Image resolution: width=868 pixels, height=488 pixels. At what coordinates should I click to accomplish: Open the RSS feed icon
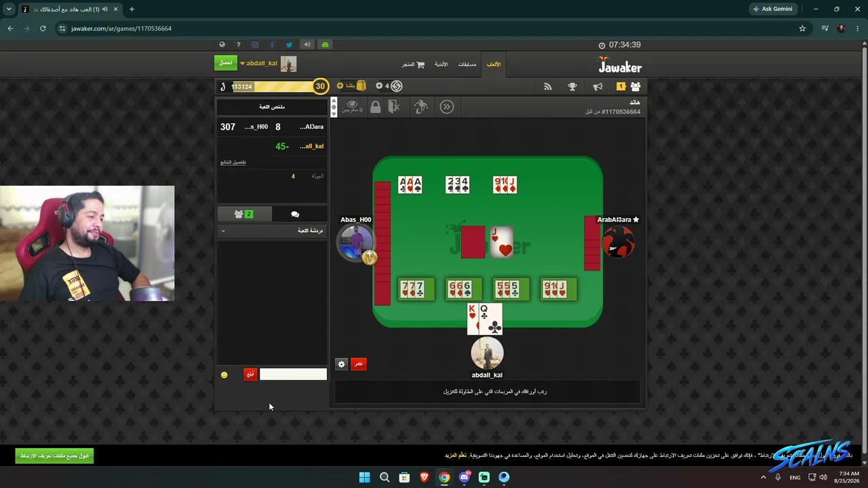pos(547,87)
